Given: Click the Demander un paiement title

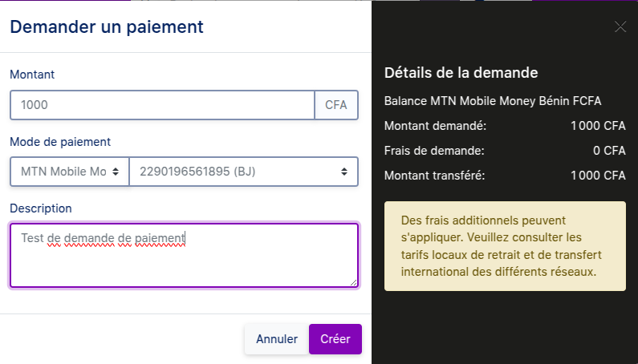Looking at the screenshot, I should coord(107,26).
